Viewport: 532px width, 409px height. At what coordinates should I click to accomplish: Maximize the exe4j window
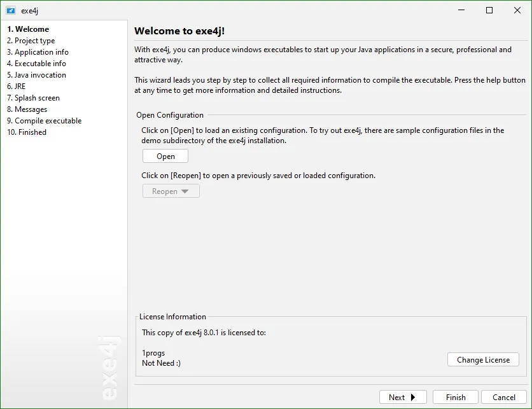click(x=489, y=10)
